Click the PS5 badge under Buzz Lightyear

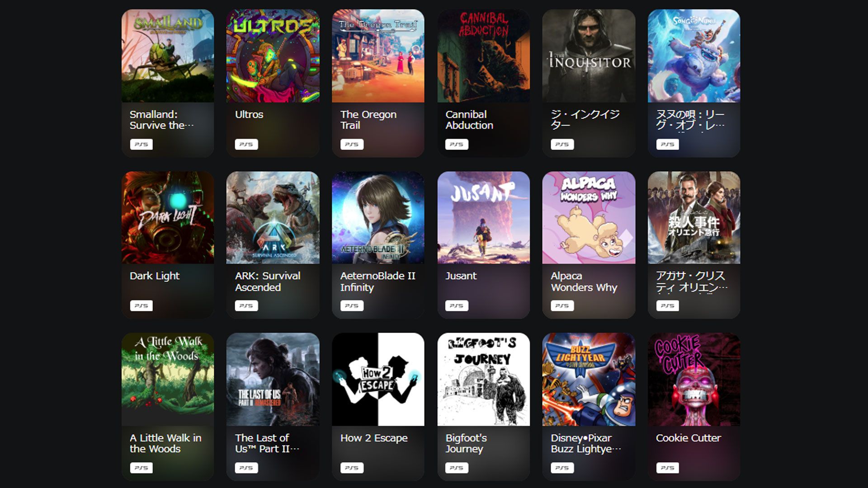coord(562,468)
